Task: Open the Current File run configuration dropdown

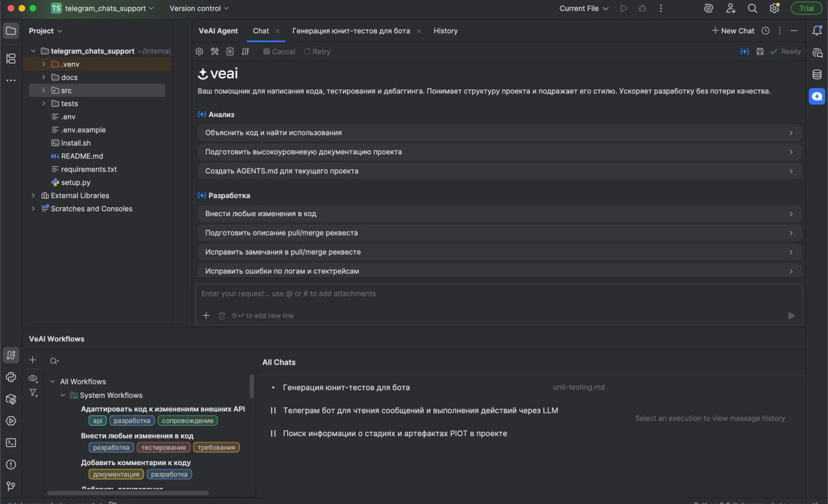Action: pos(583,8)
